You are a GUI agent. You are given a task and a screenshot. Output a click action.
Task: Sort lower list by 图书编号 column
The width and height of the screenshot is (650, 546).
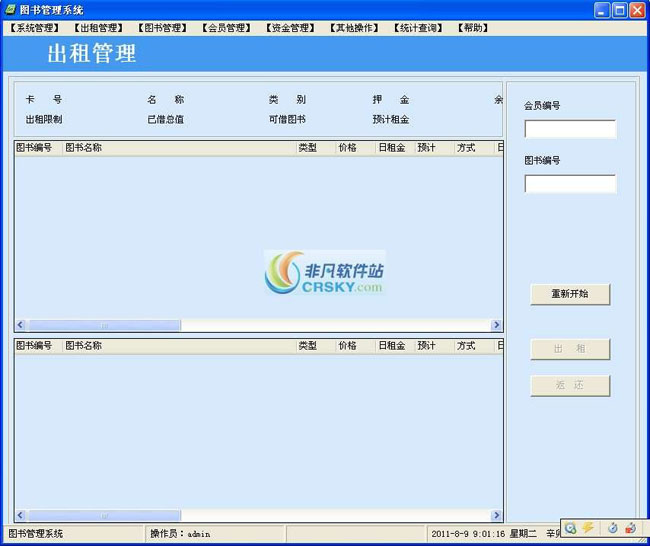(x=39, y=346)
